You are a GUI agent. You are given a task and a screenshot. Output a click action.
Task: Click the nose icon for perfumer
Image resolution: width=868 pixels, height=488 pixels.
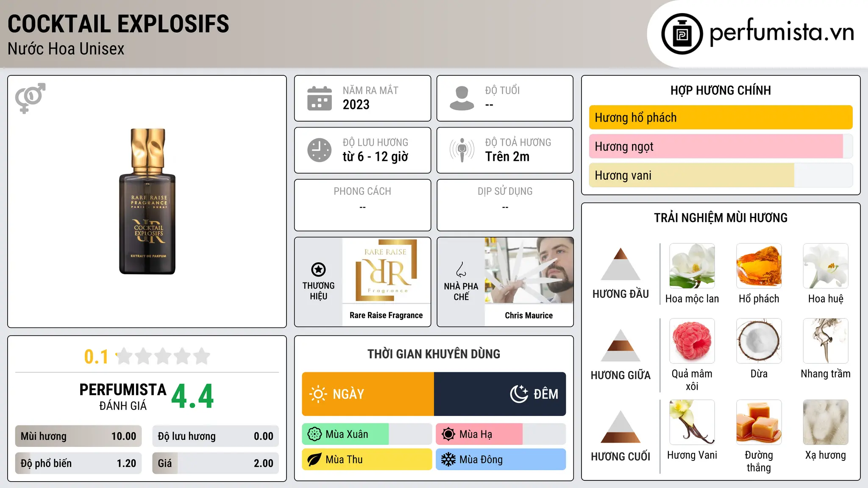pos(461,269)
